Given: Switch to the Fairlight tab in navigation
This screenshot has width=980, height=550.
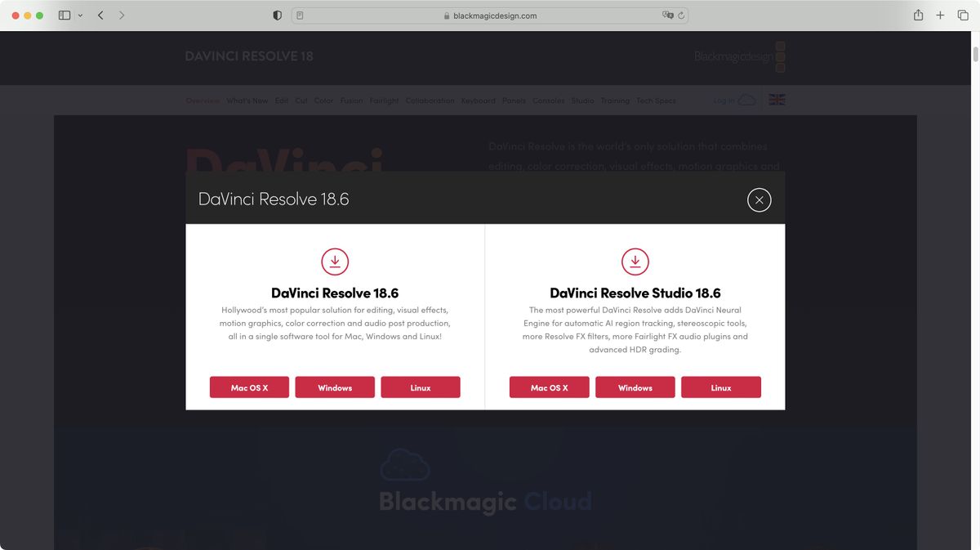Looking at the screenshot, I should pos(384,101).
